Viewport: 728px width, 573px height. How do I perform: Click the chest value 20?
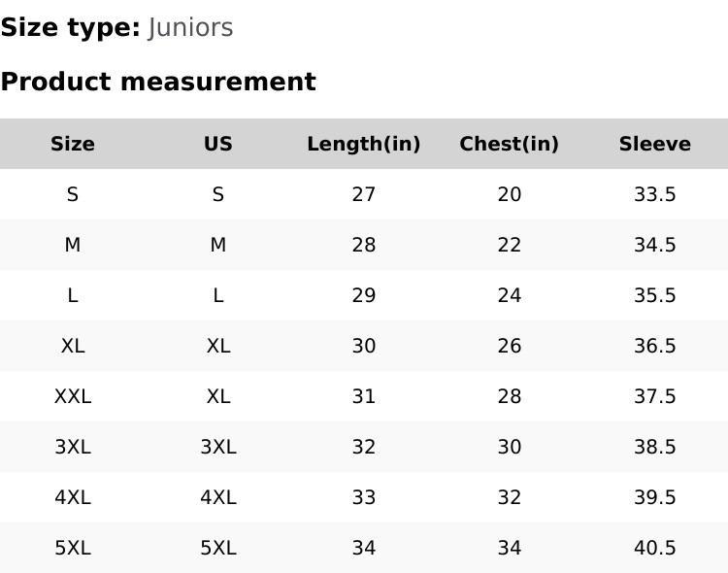click(x=510, y=194)
